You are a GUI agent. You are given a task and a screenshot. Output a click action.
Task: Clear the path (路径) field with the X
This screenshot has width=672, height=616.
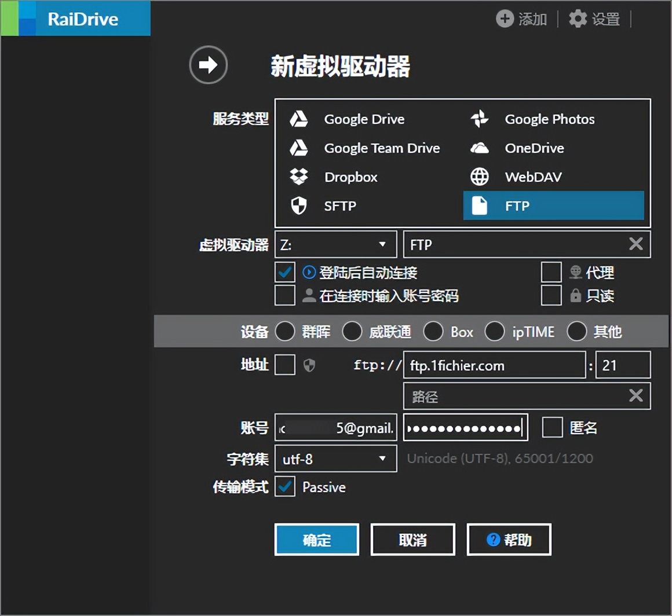[x=636, y=395]
